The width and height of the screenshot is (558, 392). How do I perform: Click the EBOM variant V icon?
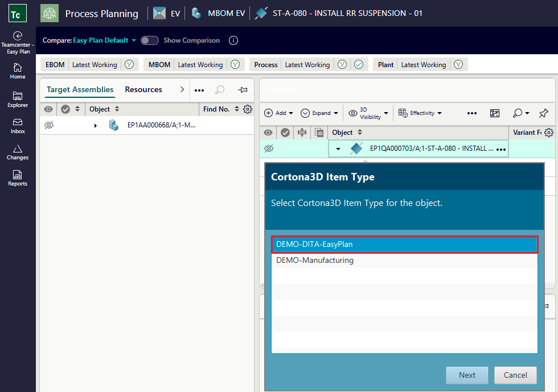129,64
